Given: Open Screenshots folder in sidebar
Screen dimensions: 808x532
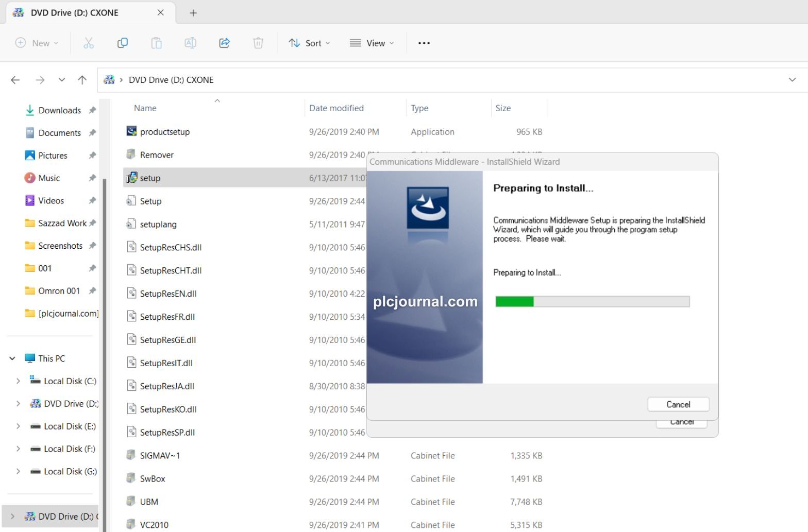Looking at the screenshot, I should point(60,246).
